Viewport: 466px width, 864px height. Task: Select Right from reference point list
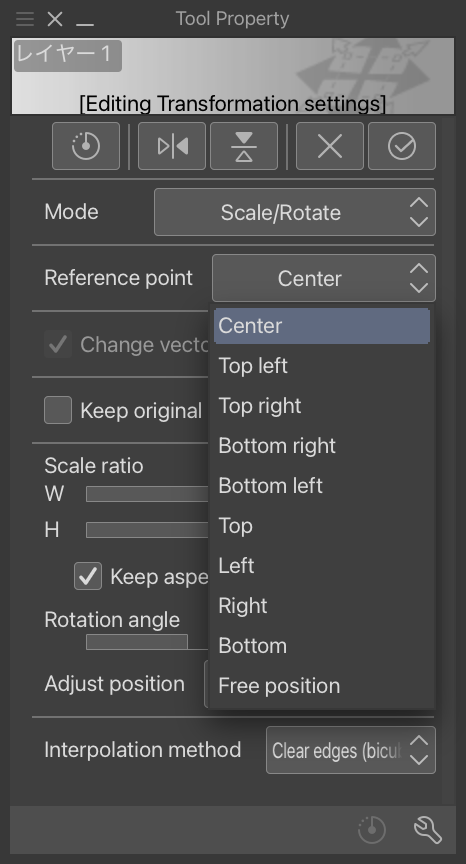(322, 606)
